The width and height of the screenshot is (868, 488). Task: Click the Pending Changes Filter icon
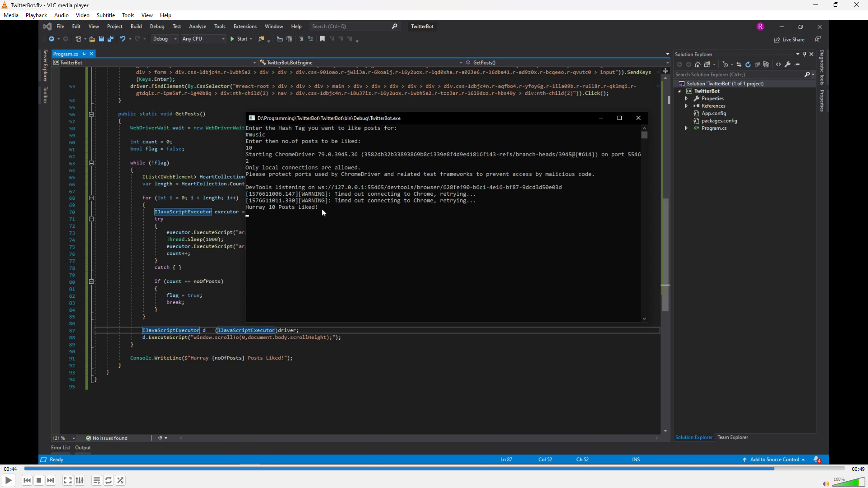pyautogui.click(x=725, y=65)
